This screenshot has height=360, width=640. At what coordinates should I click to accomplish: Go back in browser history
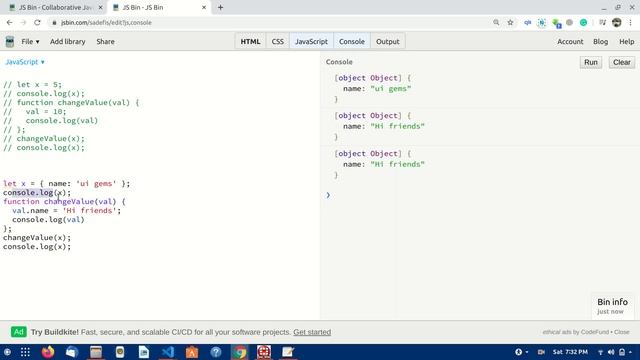[x=9, y=22]
